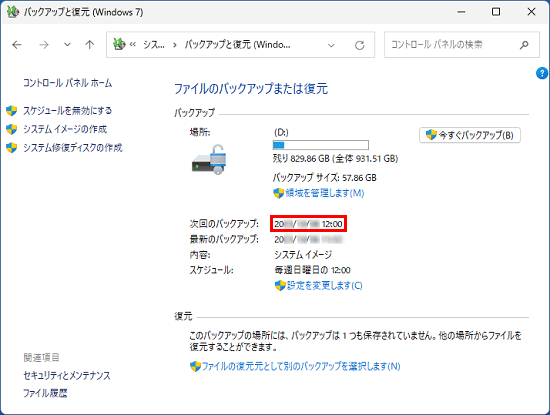Click the シス... breadcrumb segment
Image resolution: width=550 pixels, height=415 pixels.
tap(154, 45)
